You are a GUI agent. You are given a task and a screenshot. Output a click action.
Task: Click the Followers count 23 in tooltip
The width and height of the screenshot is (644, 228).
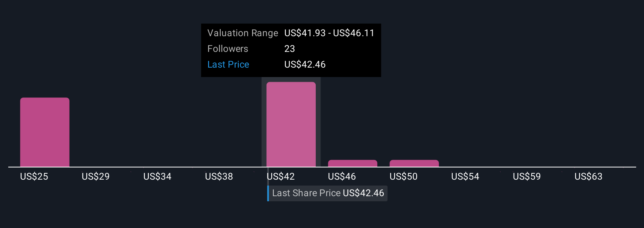[290, 49]
